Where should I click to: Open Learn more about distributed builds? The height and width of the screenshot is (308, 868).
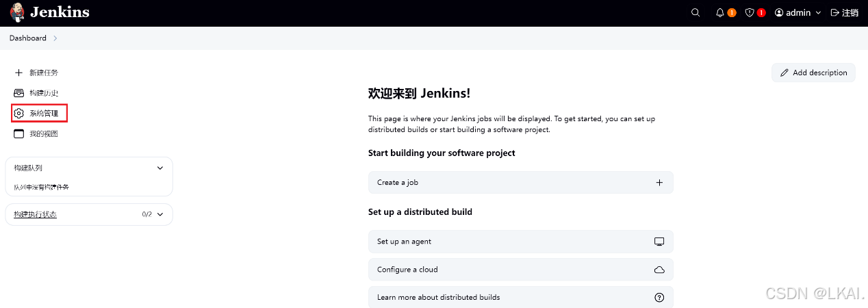pyautogui.click(x=521, y=297)
